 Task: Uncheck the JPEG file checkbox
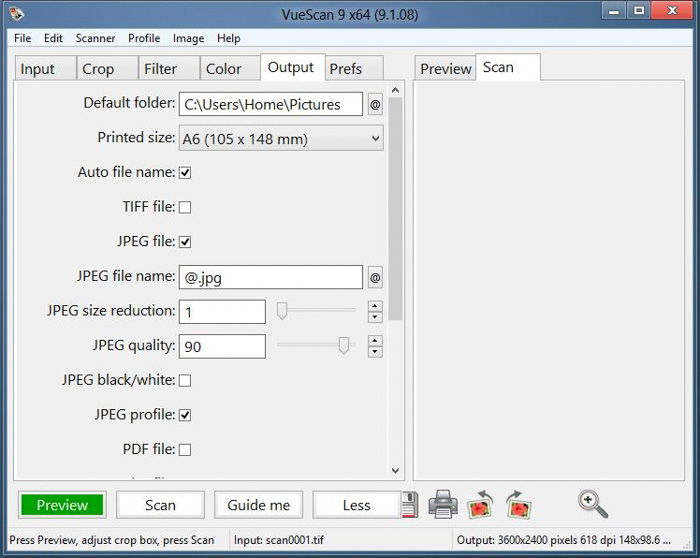185,242
